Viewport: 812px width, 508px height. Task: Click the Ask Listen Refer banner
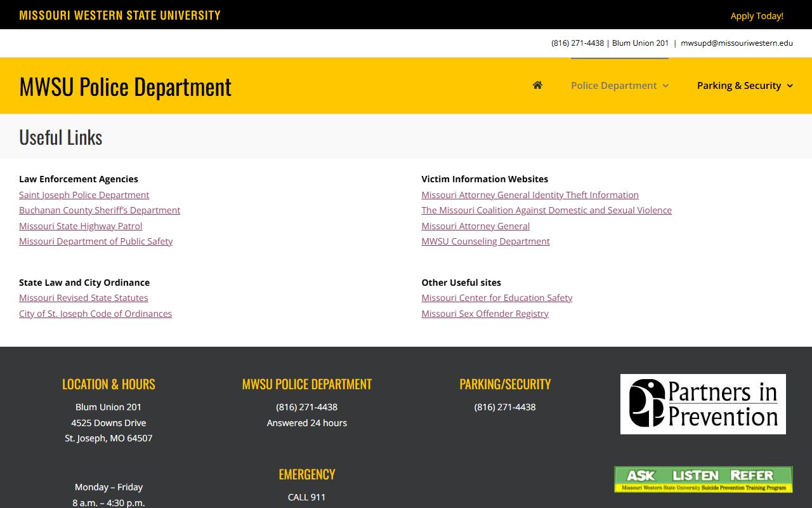click(704, 479)
